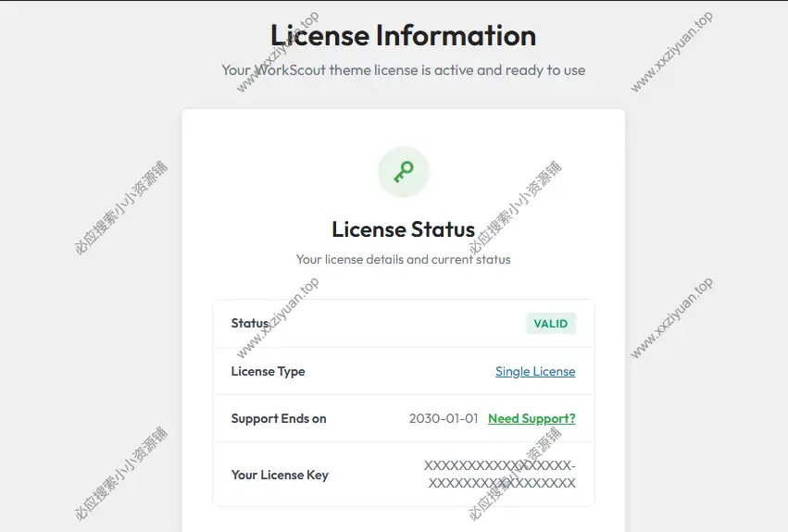
Task: Click the license key X-masked text
Action: tap(500, 475)
